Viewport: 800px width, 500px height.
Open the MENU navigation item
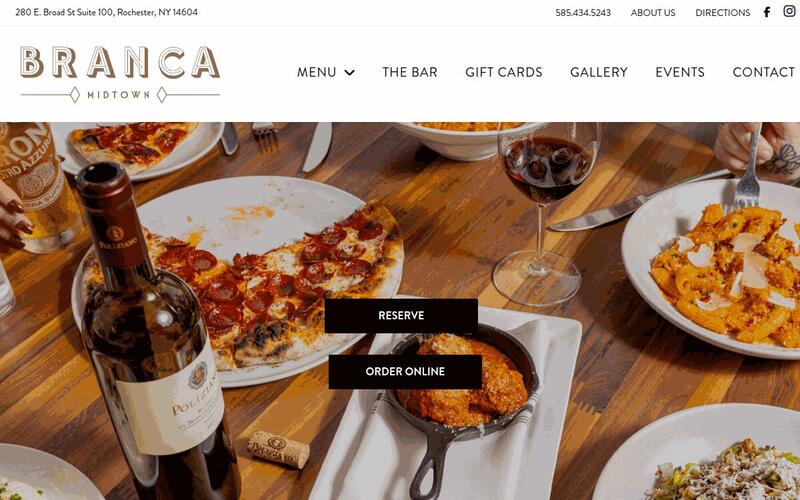[317, 72]
